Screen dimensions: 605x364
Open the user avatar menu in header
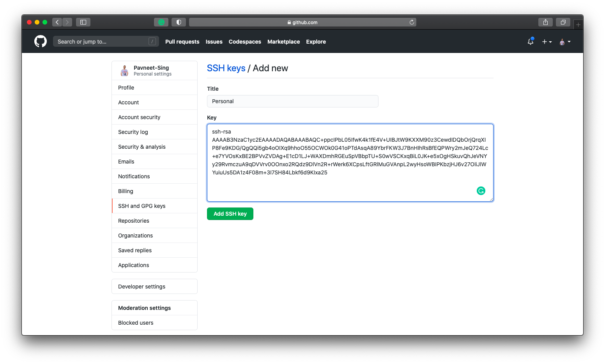pos(565,42)
